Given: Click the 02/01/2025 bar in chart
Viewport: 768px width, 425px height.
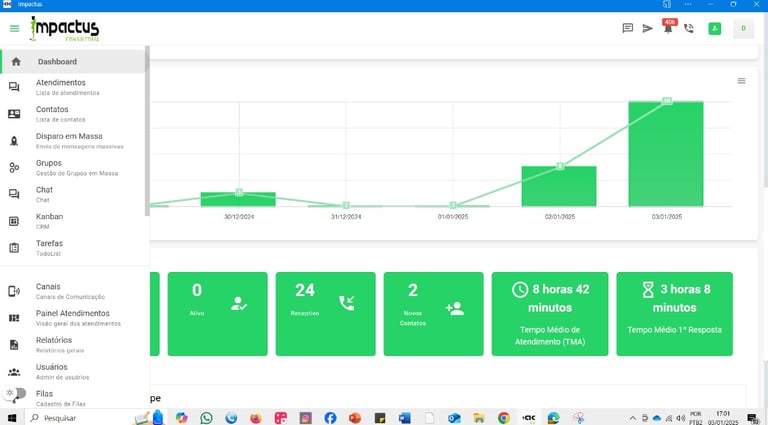Looking at the screenshot, I should 559,186.
